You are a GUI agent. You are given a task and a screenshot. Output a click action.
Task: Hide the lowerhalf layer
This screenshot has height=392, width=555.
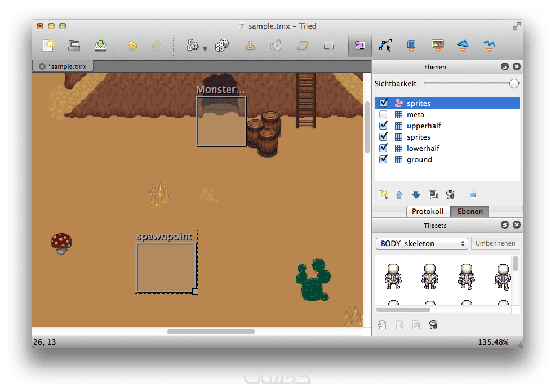383,148
